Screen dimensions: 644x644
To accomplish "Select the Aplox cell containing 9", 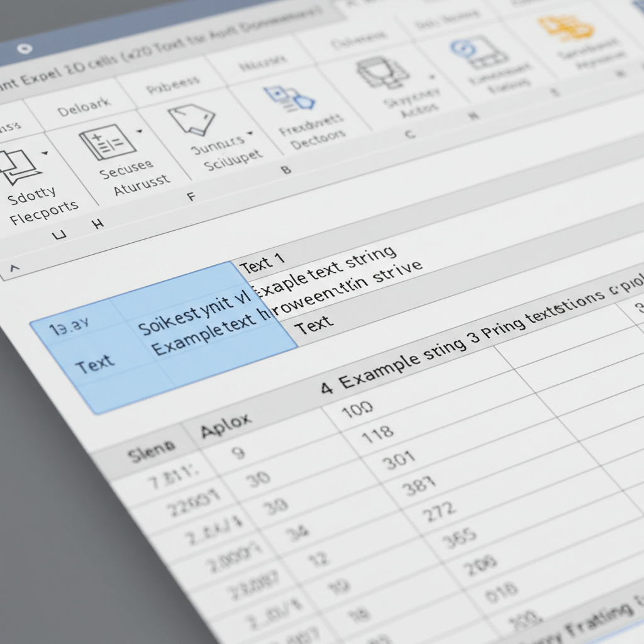I will pyautogui.click(x=238, y=452).
